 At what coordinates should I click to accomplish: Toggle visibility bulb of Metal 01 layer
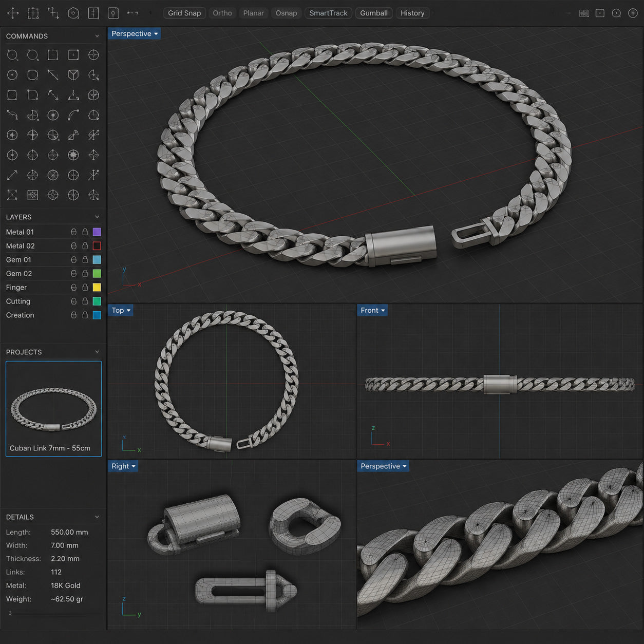pos(73,232)
